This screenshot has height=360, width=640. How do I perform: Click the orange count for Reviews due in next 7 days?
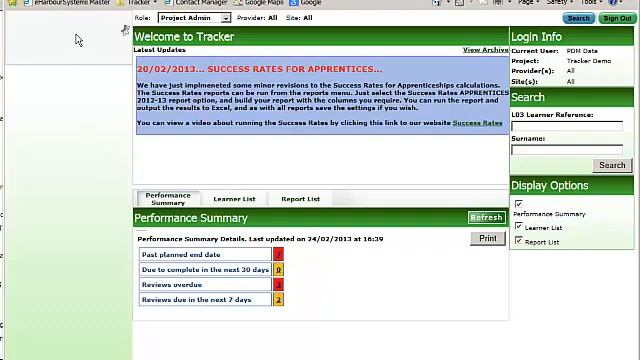coord(278,300)
